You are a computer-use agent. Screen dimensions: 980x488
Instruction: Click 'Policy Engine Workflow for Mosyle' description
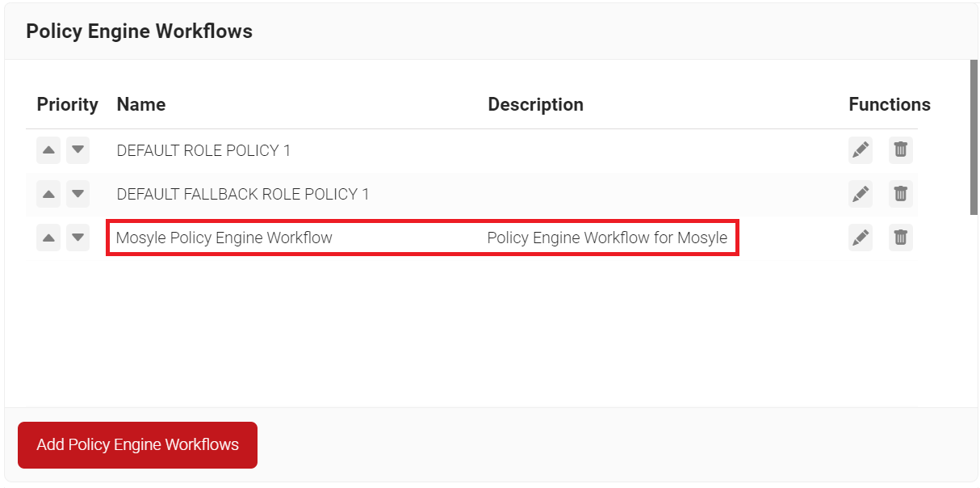click(607, 238)
